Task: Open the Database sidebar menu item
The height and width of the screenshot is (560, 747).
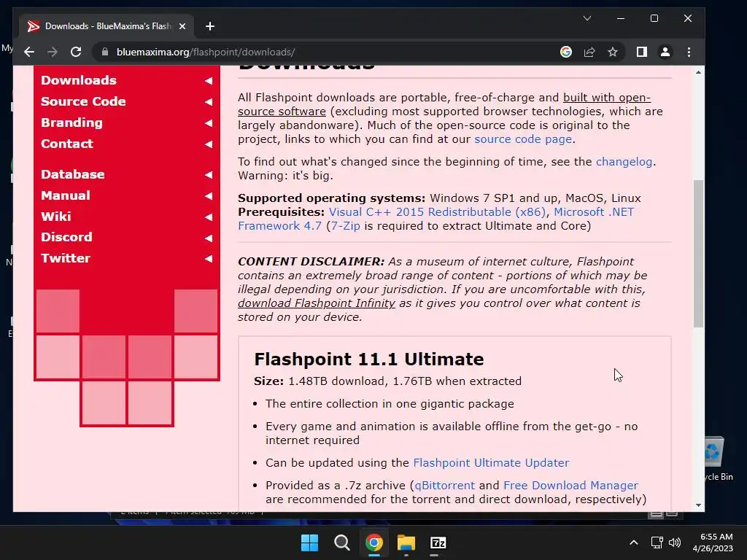Action: point(72,174)
